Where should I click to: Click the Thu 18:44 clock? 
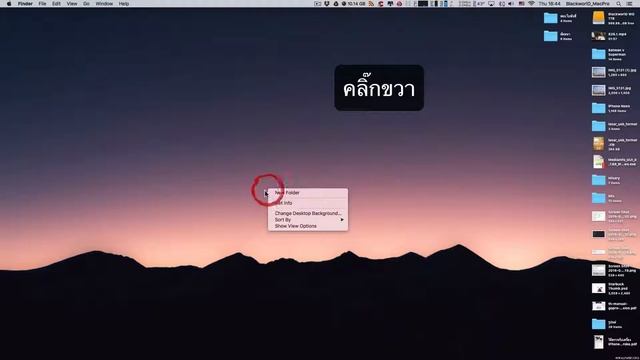click(549, 4)
